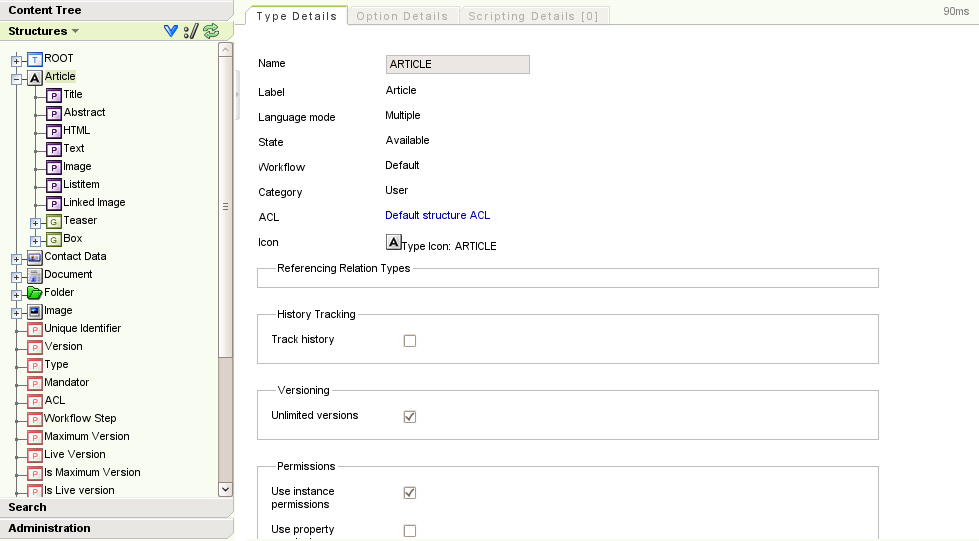
Task: Open the Default structure ACL link
Action: [437, 215]
